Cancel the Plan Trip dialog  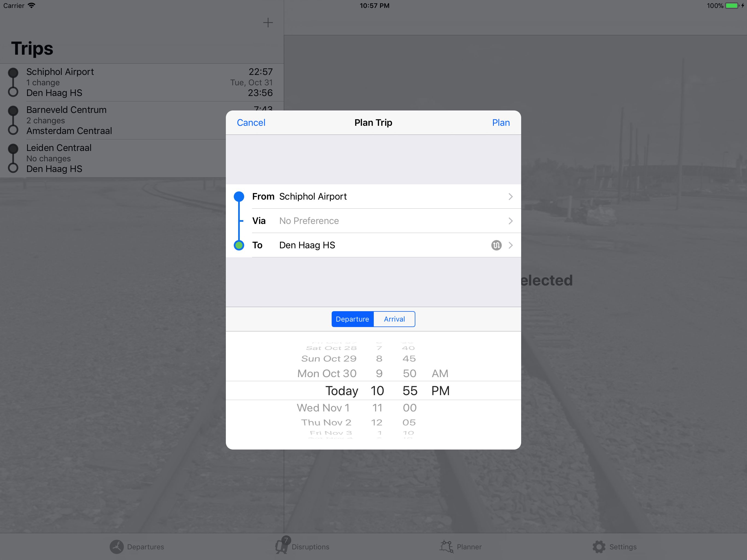[x=251, y=122]
